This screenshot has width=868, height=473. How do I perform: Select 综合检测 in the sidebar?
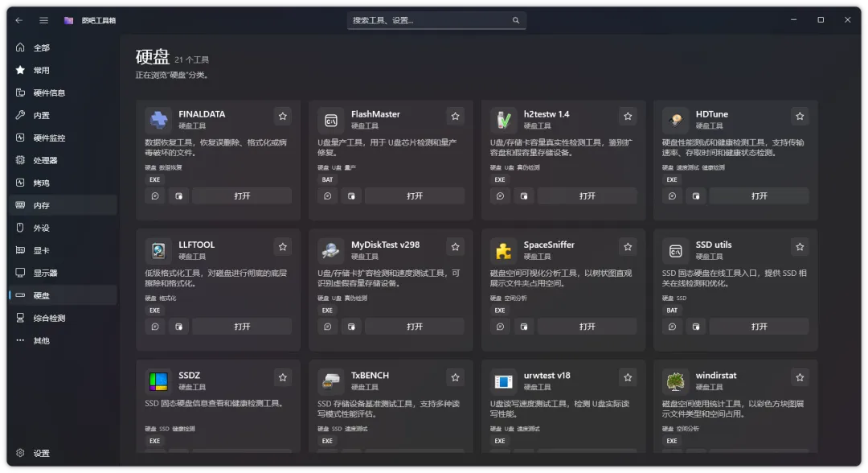[x=63, y=318]
